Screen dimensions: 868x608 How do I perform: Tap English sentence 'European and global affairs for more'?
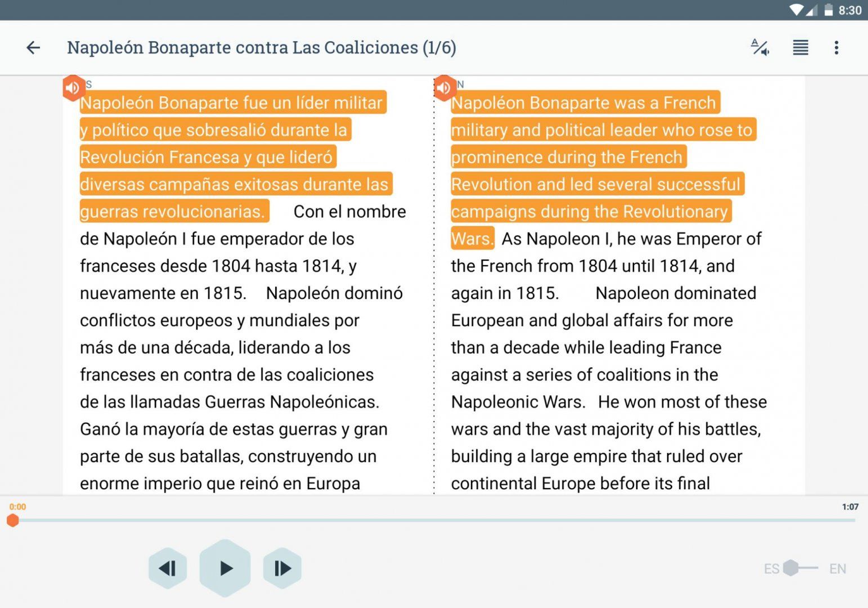tap(592, 320)
